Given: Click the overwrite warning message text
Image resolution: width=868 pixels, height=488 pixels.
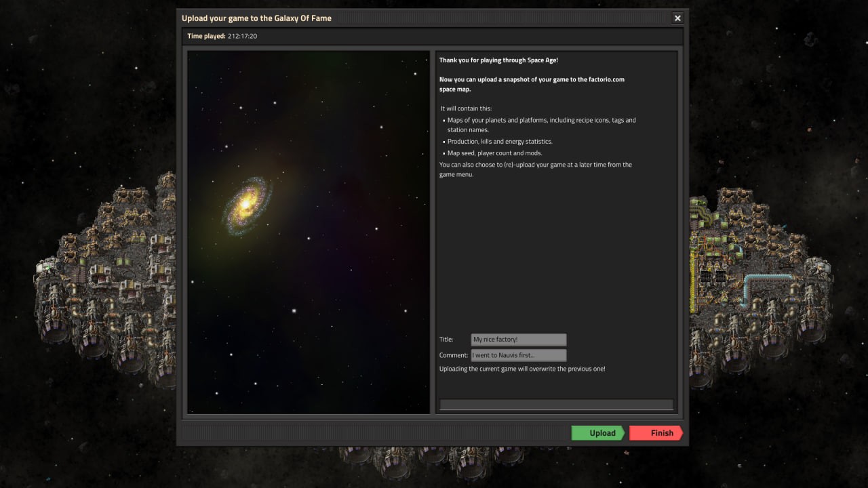Looking at the screenshot, I should click(522, 369).
